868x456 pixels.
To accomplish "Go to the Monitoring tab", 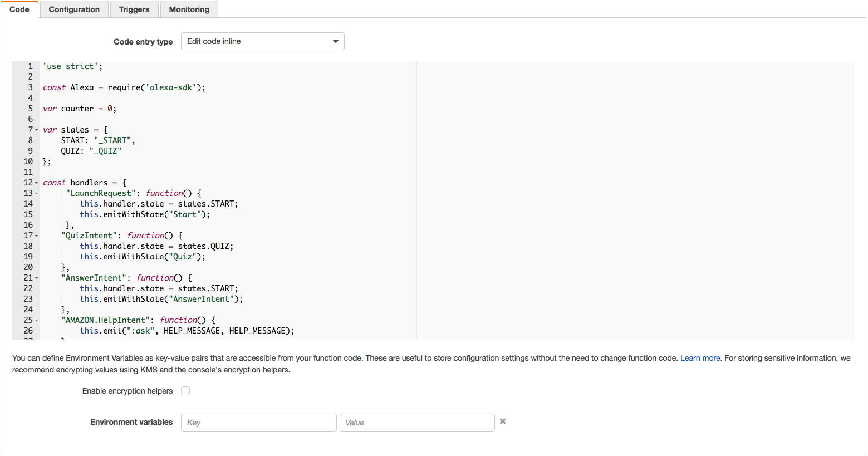I will 189,9.
